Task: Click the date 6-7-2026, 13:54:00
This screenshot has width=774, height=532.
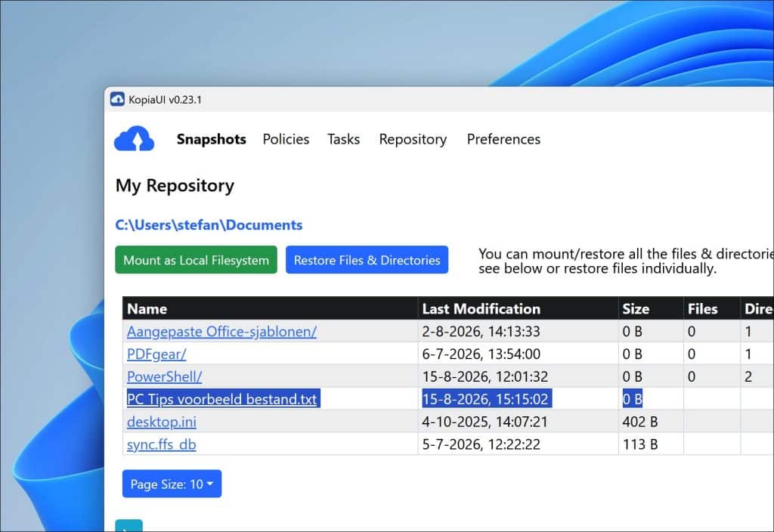Action: [x=481, y=354]
